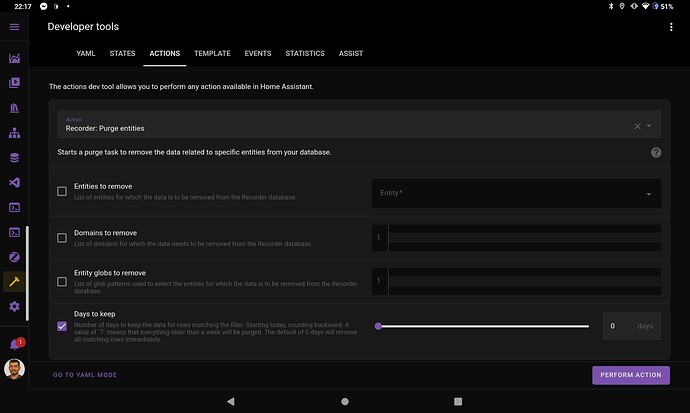This screenshot has width=690, height=413.
Task: Open the database sidebar icon
Action: tap(14, 157)
